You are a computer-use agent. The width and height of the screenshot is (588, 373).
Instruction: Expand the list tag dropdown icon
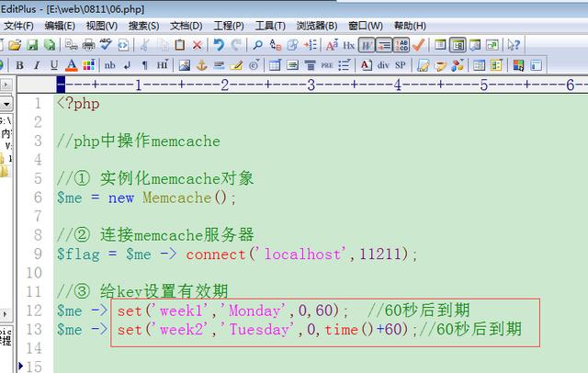pos(345,65)
